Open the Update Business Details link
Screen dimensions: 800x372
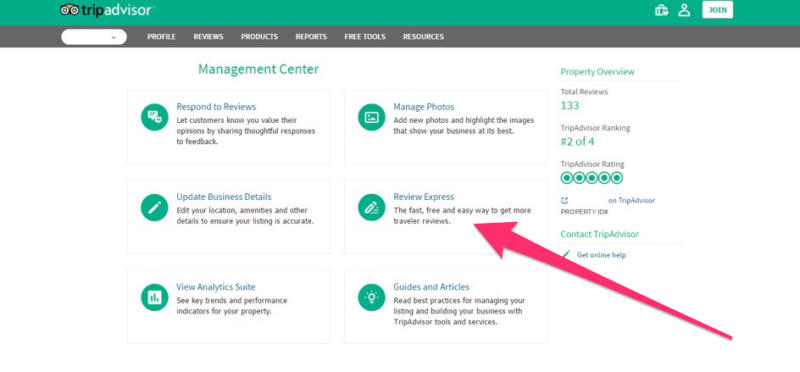pos(224,196)
